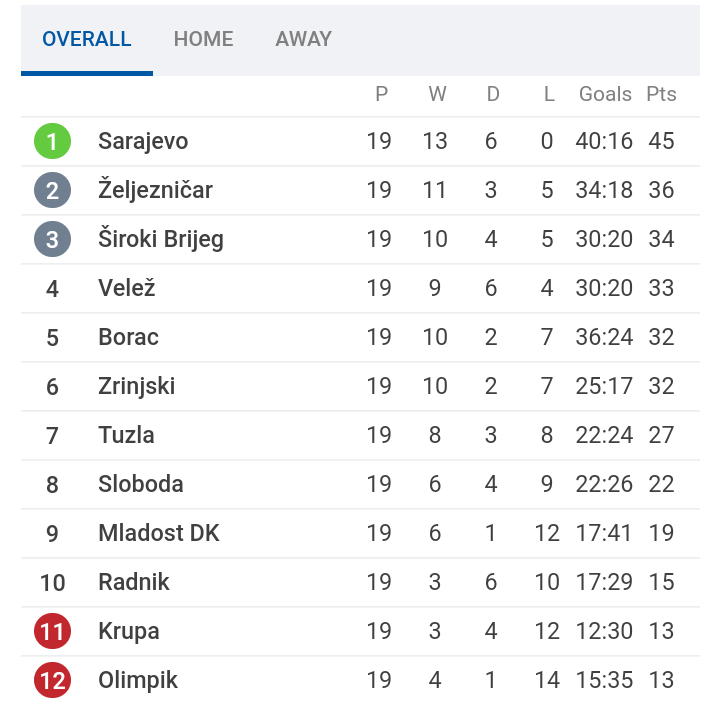Image resolution: width=720 pixels, height=710 pixels.
Task: Click the grey rank 2 badge
Action: (x=52, y=190)
